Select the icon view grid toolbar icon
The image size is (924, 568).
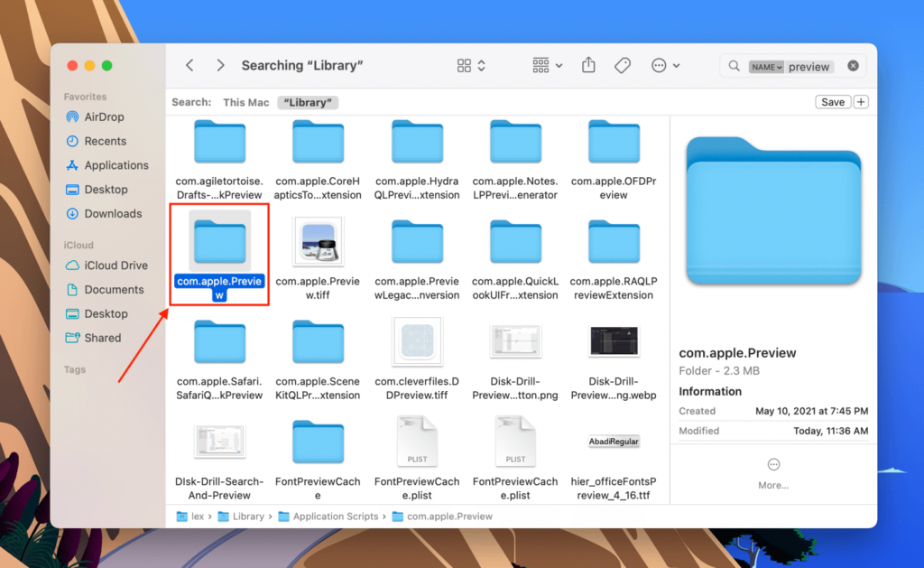(x=462, y=64)
